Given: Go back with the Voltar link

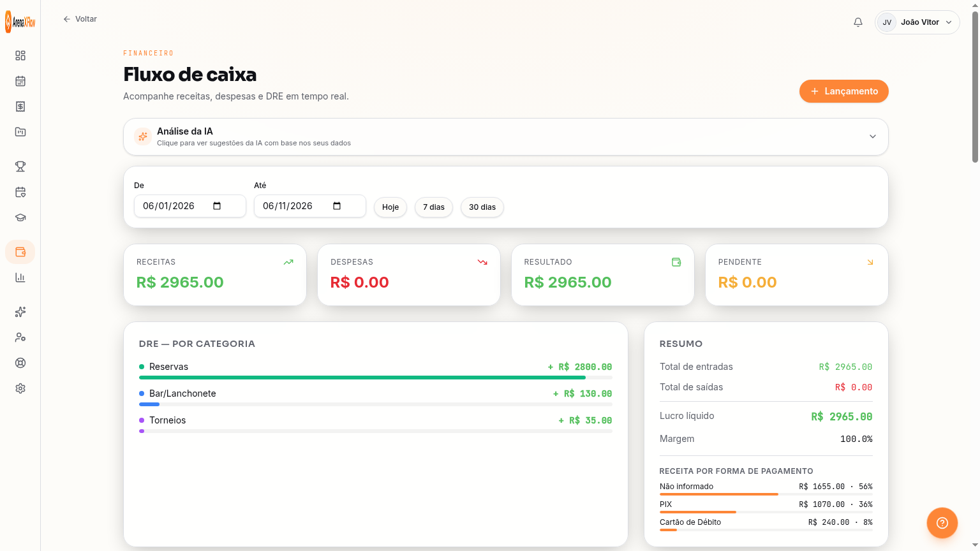Looking at the screenshot, I should [x=80, y=19].
